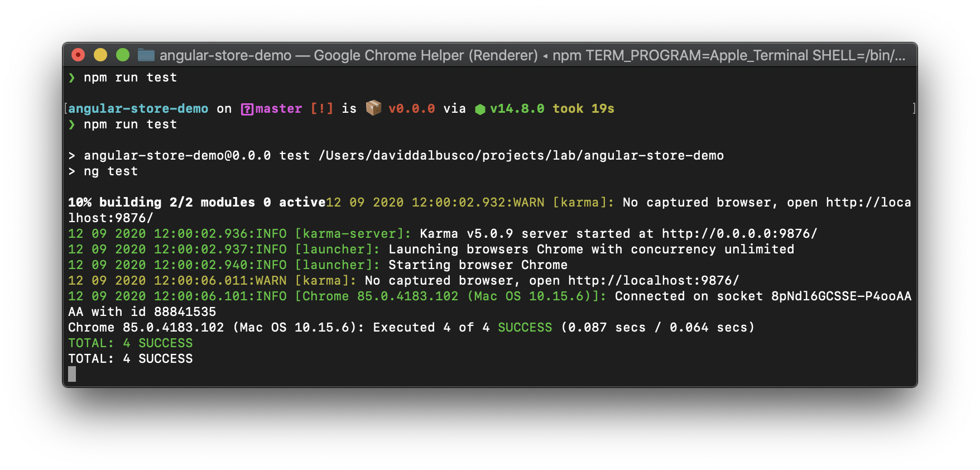Image resolution: width=980 pixels, height=470 pixels.
Task: Click the first 'npm run test' command line
Action: (x=130, y=78)
